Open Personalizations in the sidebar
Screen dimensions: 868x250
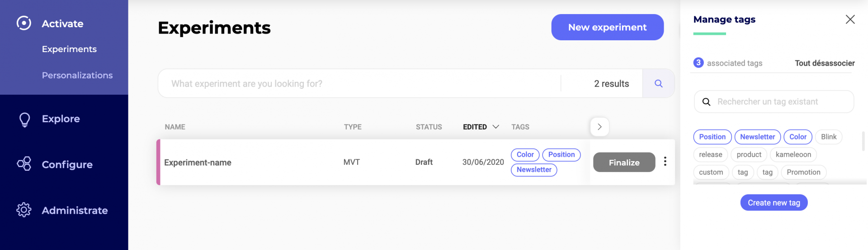(x=77, y=75)
